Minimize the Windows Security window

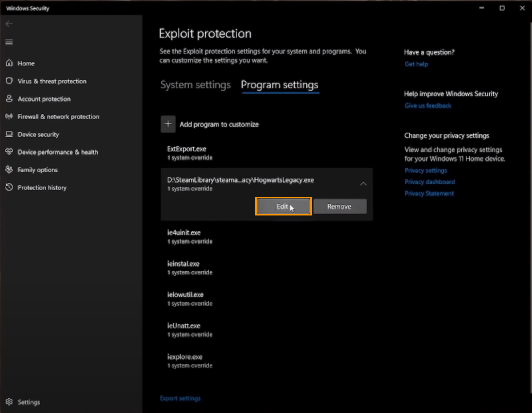[482, 8]
